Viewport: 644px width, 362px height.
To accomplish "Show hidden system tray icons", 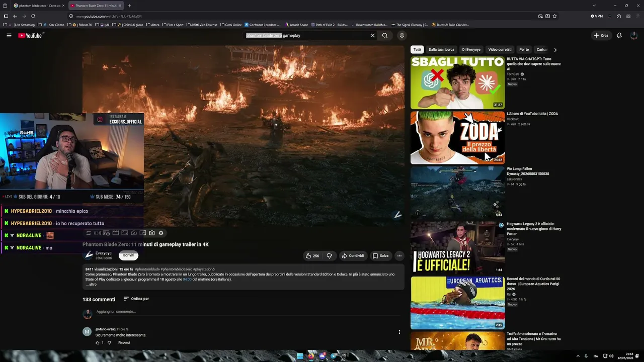I will pyautogui.click(x=578, y=356).
